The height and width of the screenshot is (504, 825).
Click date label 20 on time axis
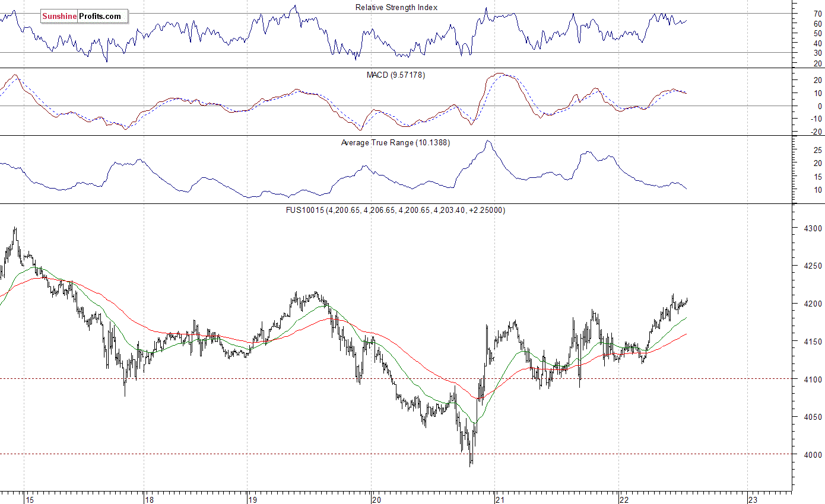(x=377, y=499)
